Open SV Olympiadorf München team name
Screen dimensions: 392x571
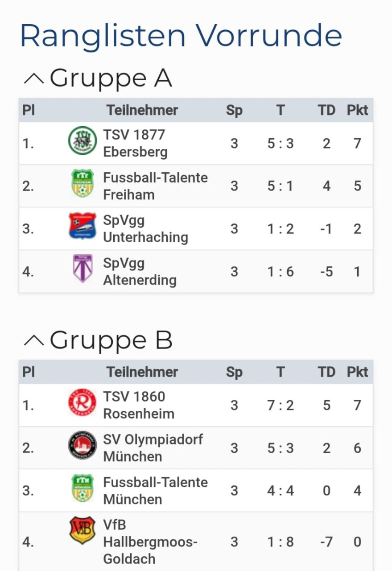tap(153, 448)
